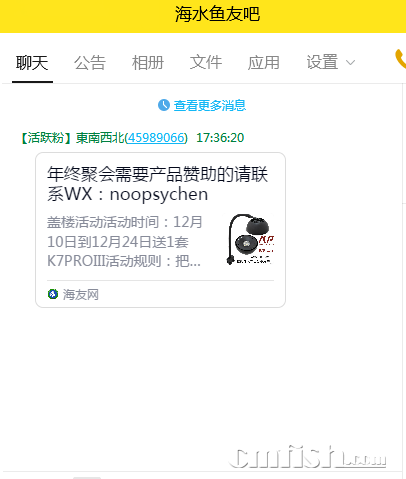The image size is (406, 479).
Task: Click the 设置 menu label
Action: pyautogui.click(x=322, y=63)
